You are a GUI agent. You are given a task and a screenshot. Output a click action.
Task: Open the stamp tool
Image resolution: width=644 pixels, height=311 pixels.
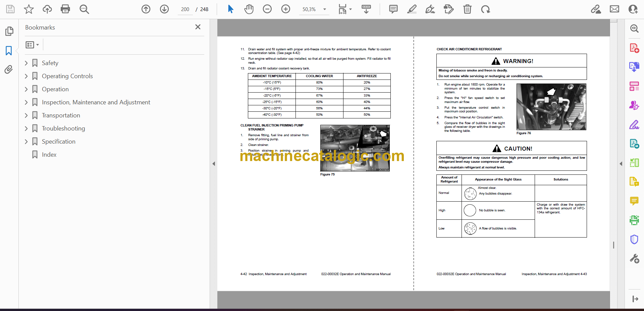(x=448, y=9)
